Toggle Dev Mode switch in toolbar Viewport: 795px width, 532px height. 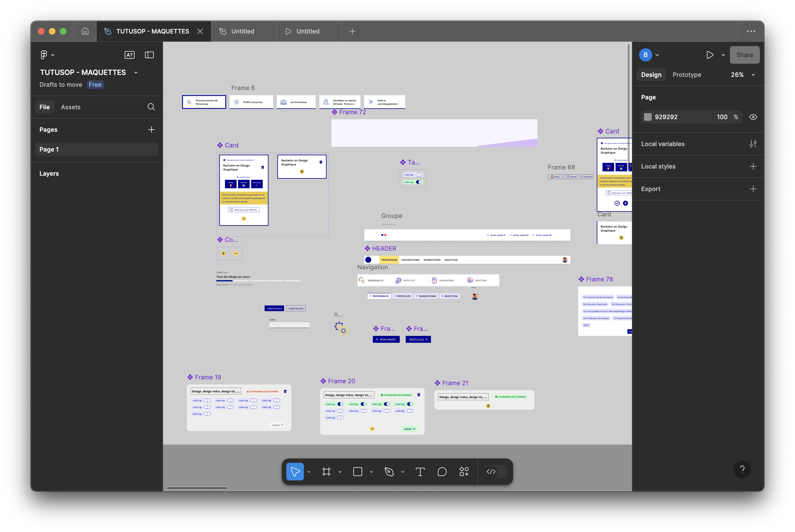tap(495, 472)
